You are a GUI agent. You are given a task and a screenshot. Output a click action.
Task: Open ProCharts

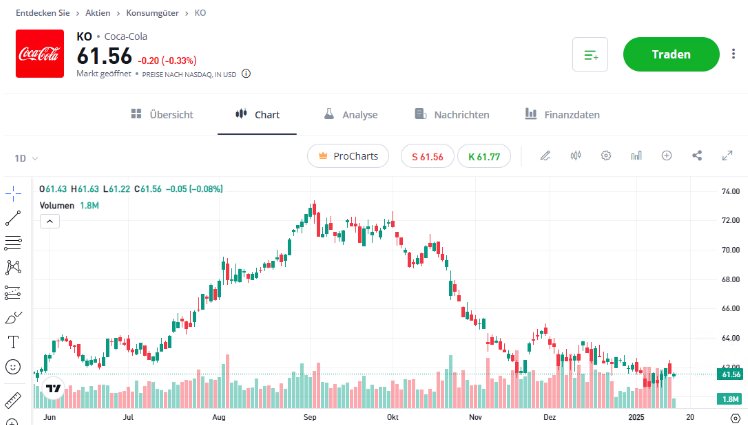pyautogui.click(x=348, y=156)
